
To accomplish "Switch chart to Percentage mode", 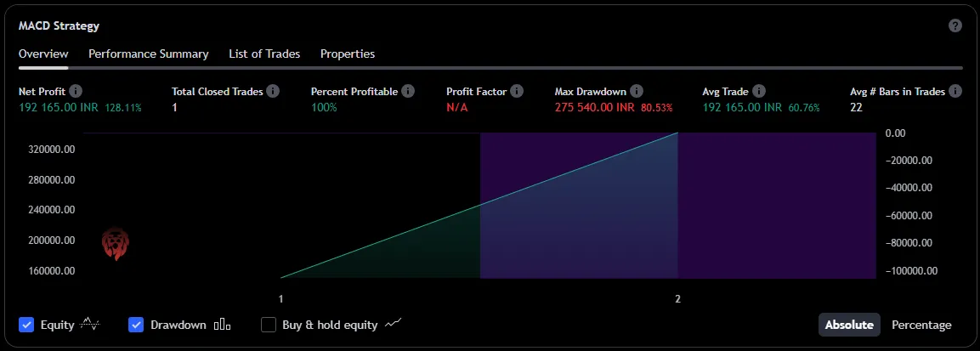I will tap(921, 325).
